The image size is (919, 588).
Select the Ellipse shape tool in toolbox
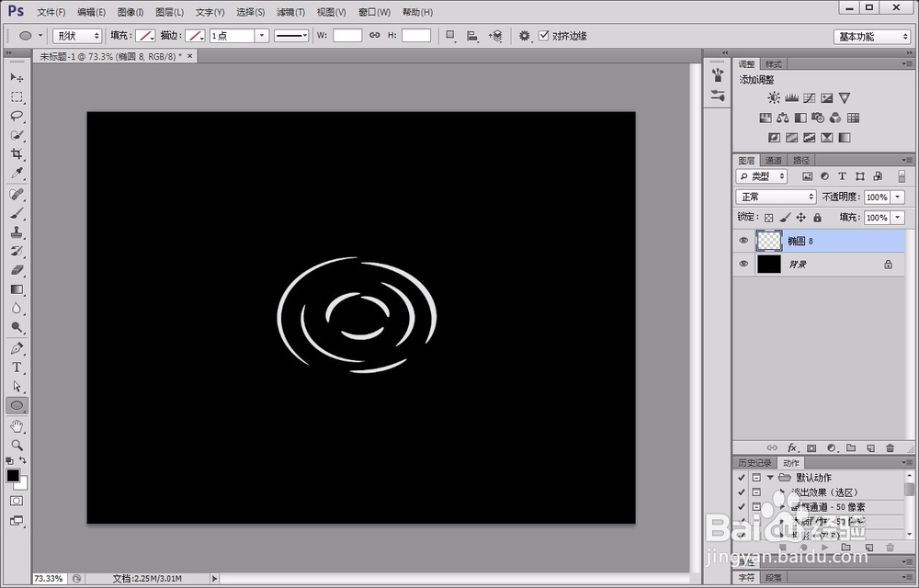(x=17, y=405)
